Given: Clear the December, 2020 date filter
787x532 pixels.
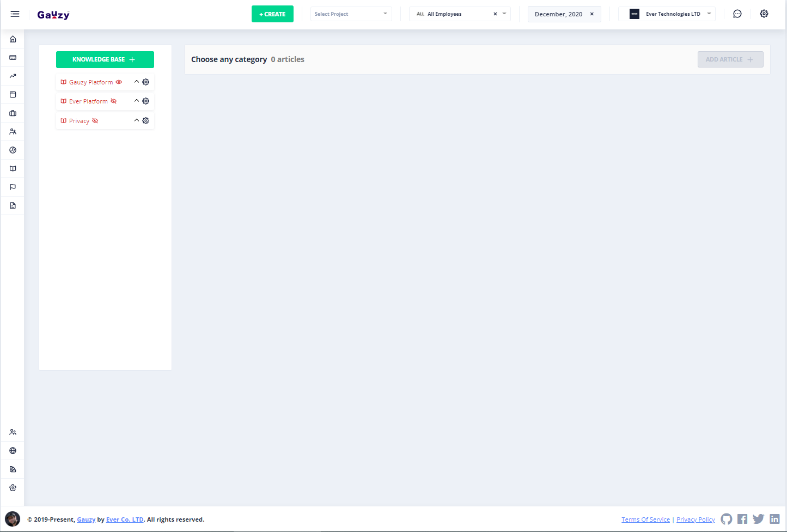Looking at the screenshot, I should click(x=592, y=14).
